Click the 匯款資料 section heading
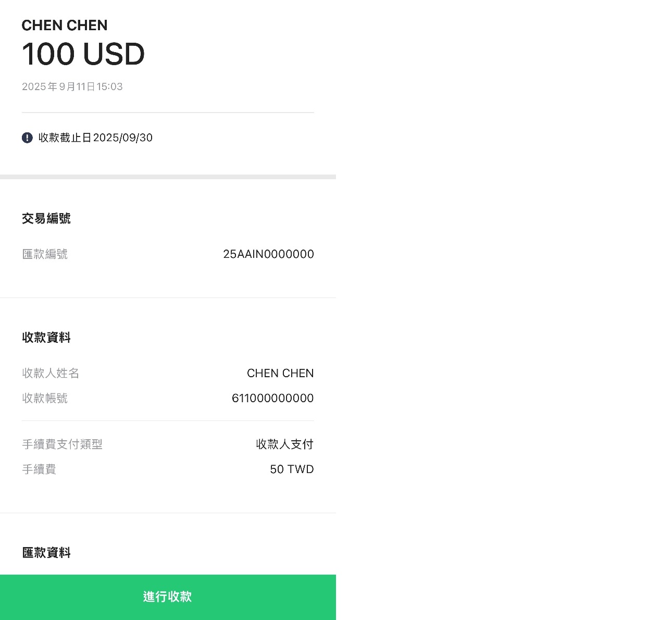Screen dimensions: 672x620 point(46,553)
